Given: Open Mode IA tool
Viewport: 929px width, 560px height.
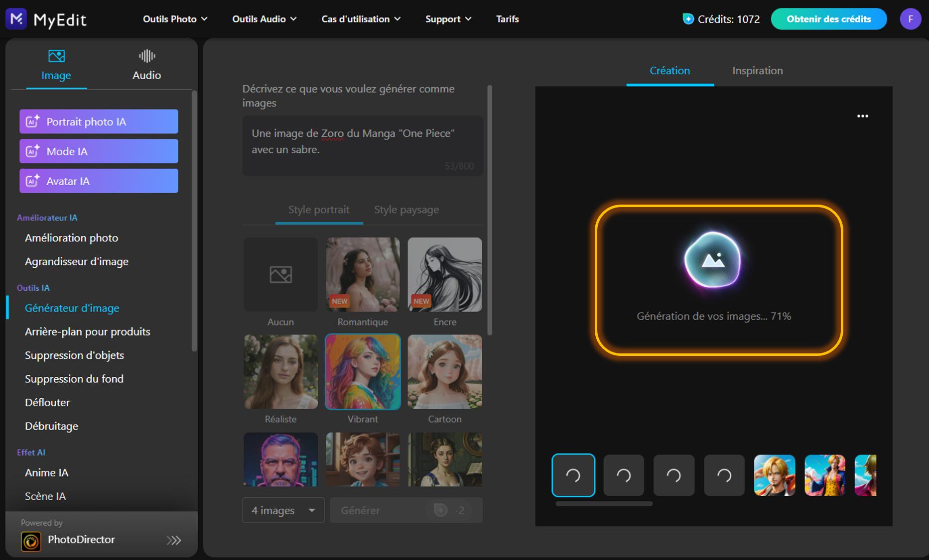Looking at the screenshot, I should [99, 151].
